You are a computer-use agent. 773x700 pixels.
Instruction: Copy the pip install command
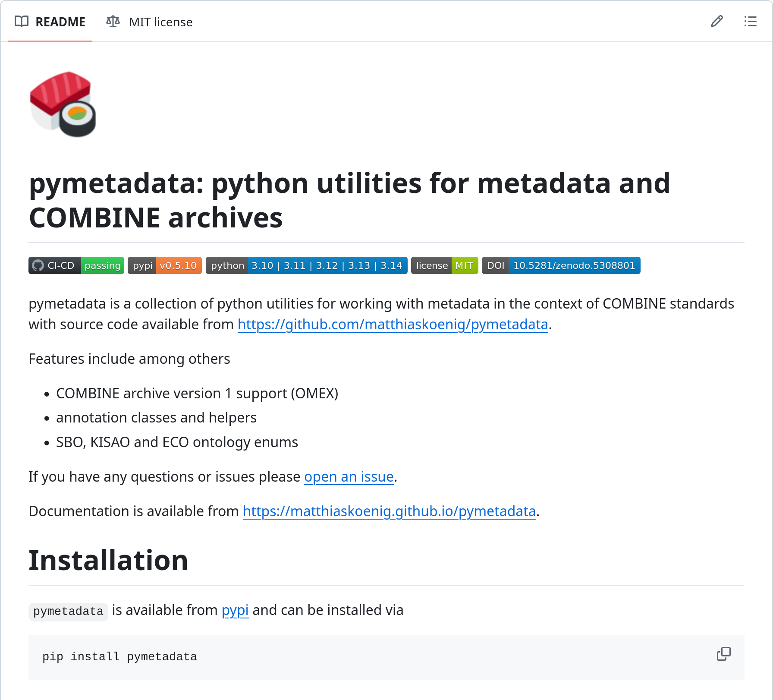723,654
